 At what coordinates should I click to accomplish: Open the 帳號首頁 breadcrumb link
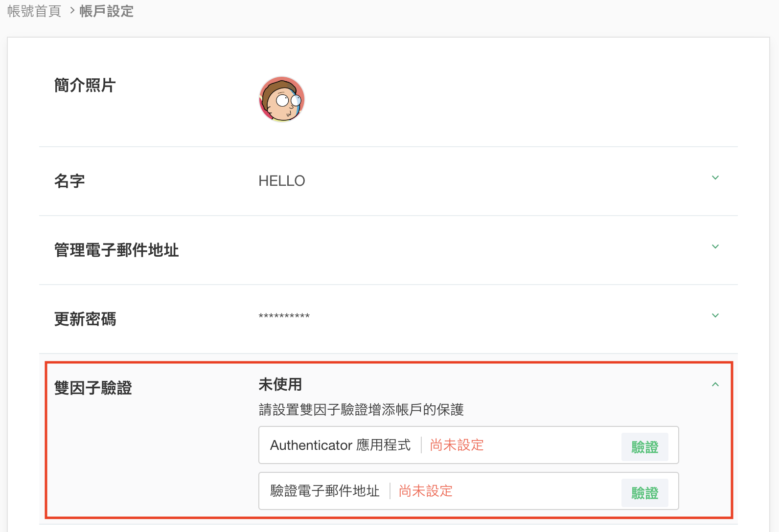tap(34, 11)
